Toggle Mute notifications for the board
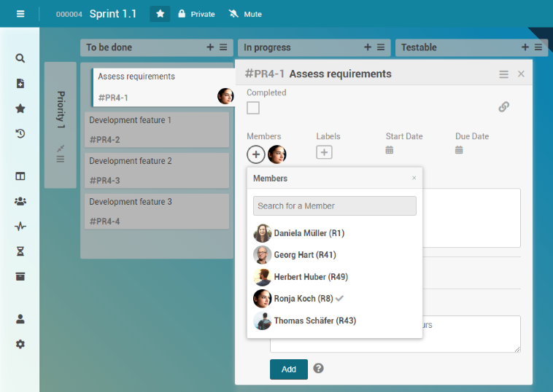Screen dimensions: 553x392 click(245, 14)
